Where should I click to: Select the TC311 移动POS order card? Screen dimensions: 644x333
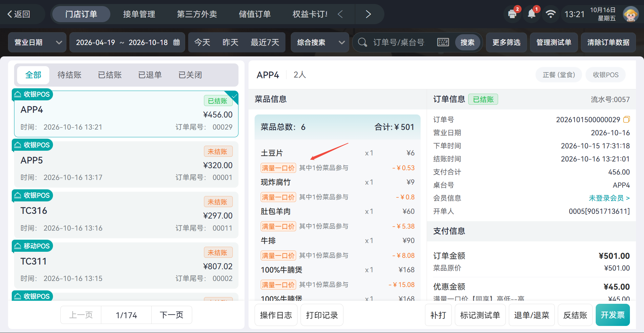coord(126,265)
